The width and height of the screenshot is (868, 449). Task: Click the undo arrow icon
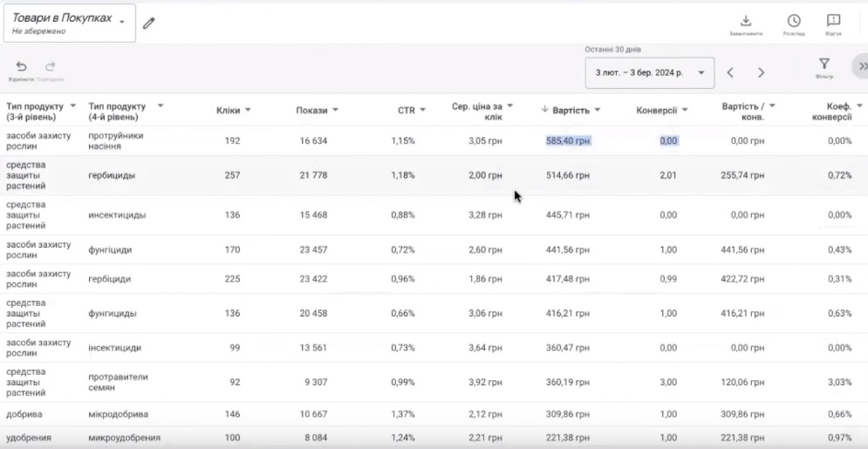point(22,67)
